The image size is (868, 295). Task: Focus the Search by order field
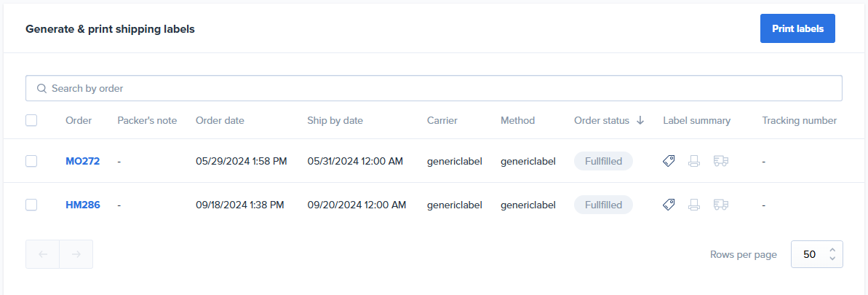(x=434, y=88)
